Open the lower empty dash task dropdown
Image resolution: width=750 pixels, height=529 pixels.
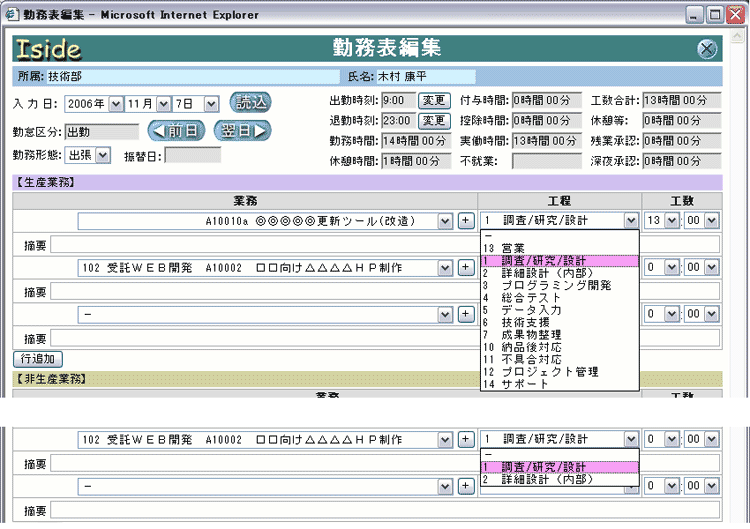[x=445, y=486]
